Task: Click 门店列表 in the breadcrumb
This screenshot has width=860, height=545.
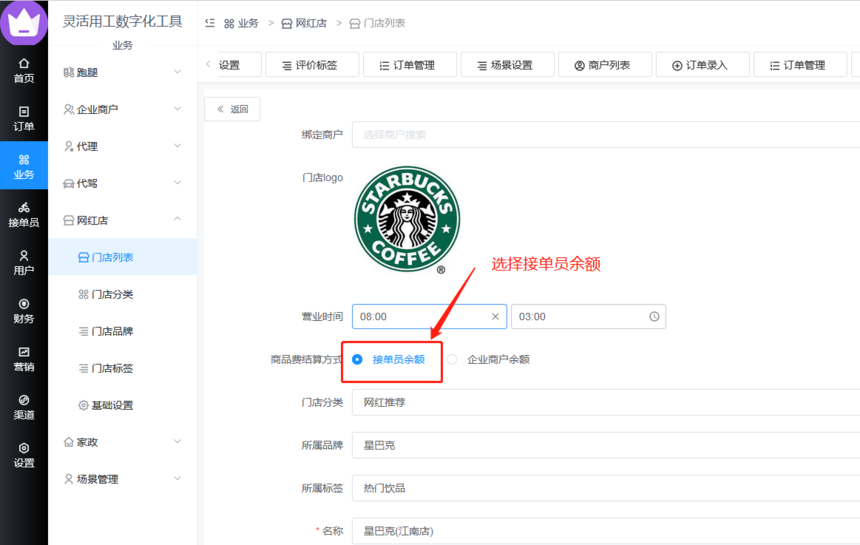Action: [x=378, y=23]
